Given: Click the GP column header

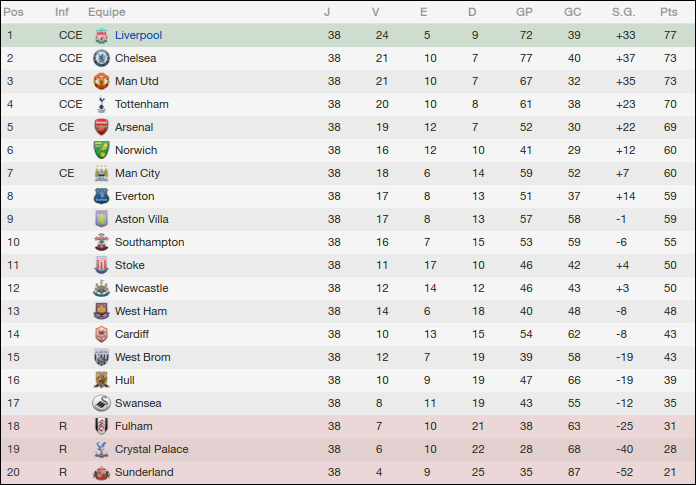Looking at the screenshot, I should 524,12.
